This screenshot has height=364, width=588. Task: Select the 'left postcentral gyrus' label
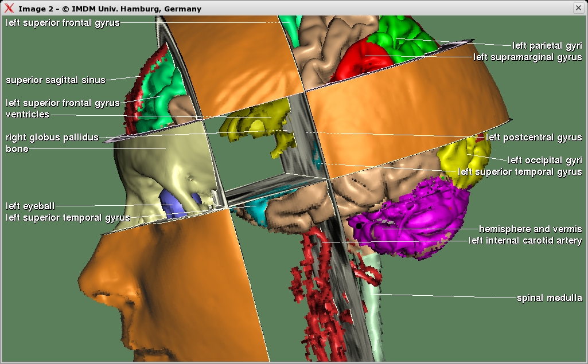pyautogui.click(x=534, y=138)
